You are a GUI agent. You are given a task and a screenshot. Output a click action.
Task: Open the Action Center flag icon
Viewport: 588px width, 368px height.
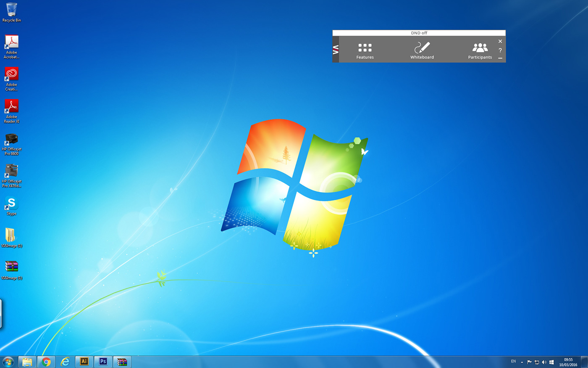(529, 362)
